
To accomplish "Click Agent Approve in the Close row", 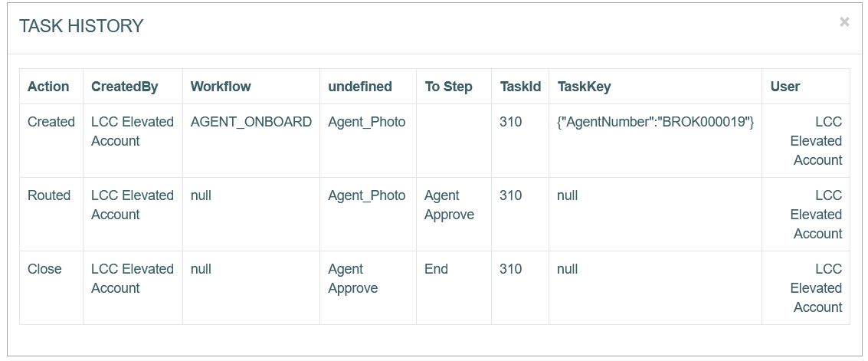I will coord(353,278).
